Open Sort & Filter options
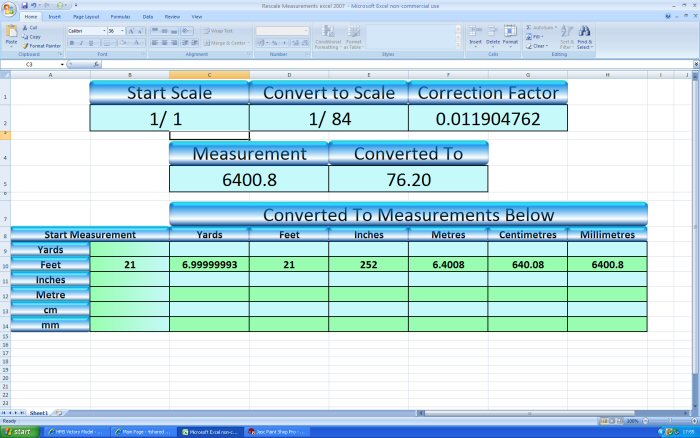The image size is (700, 438). pyautogui.click(x=566, y=37)
